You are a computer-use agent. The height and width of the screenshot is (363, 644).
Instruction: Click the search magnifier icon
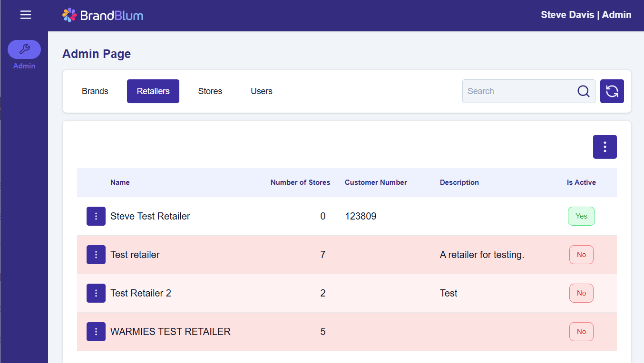583,91
